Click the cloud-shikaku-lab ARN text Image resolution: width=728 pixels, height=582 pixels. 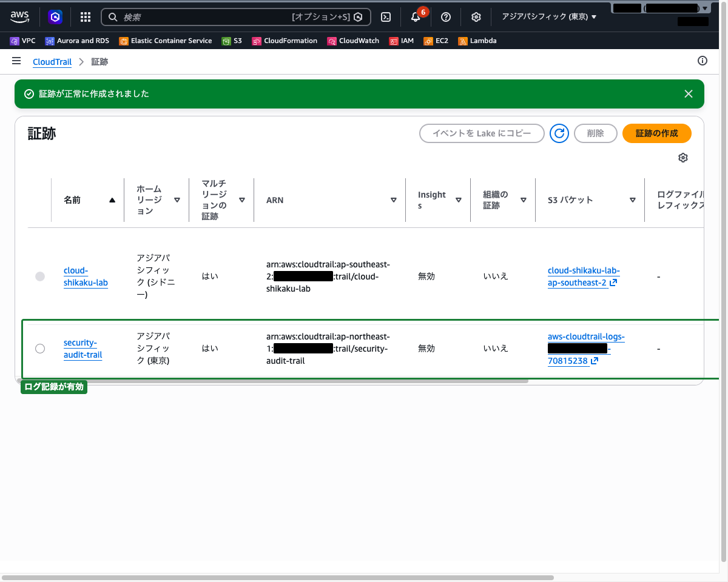pyautogui.click(x=328, y=276)
